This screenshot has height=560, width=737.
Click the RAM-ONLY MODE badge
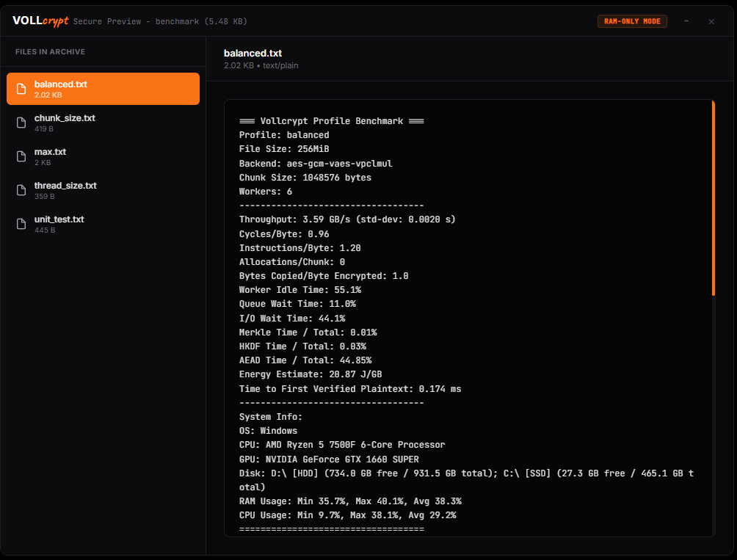632,21
